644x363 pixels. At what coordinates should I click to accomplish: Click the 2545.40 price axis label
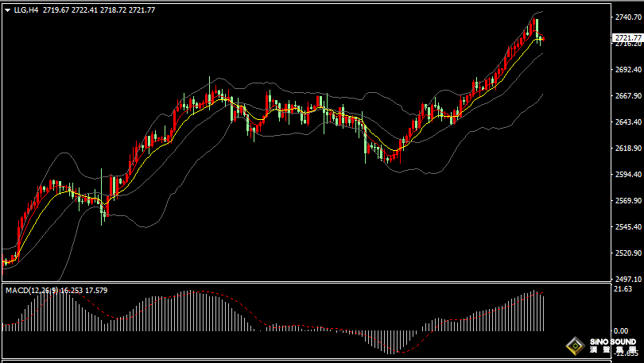[627, 227]
